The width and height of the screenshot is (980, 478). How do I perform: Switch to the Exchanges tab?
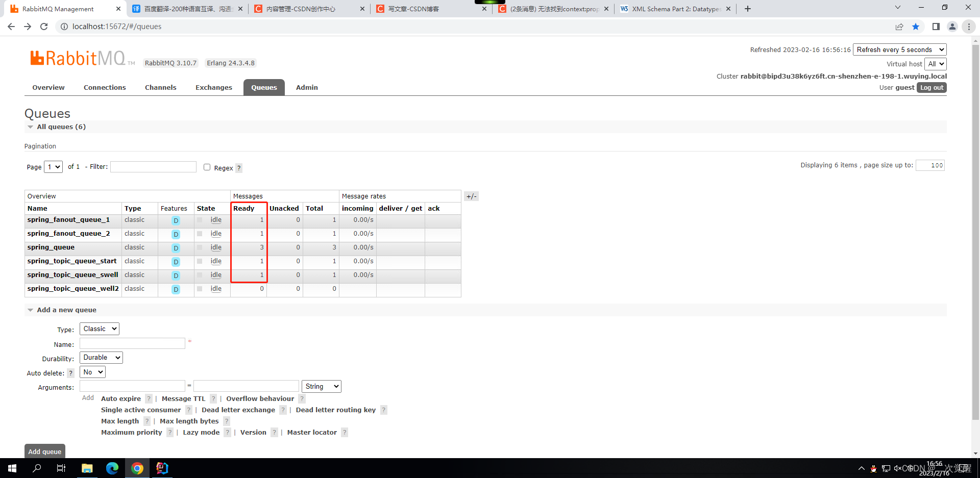(214, 87)
